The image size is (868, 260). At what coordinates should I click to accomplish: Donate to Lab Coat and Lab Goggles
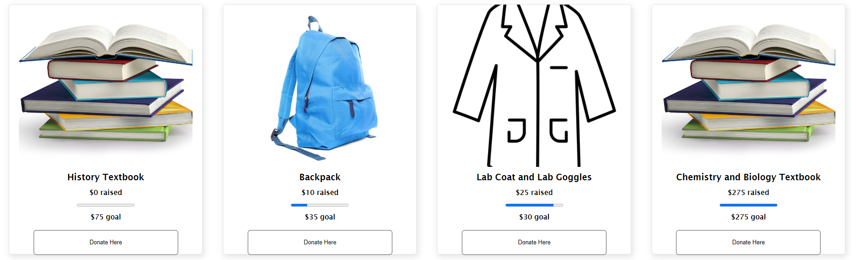pyautogui.click(x=534, y=242)
